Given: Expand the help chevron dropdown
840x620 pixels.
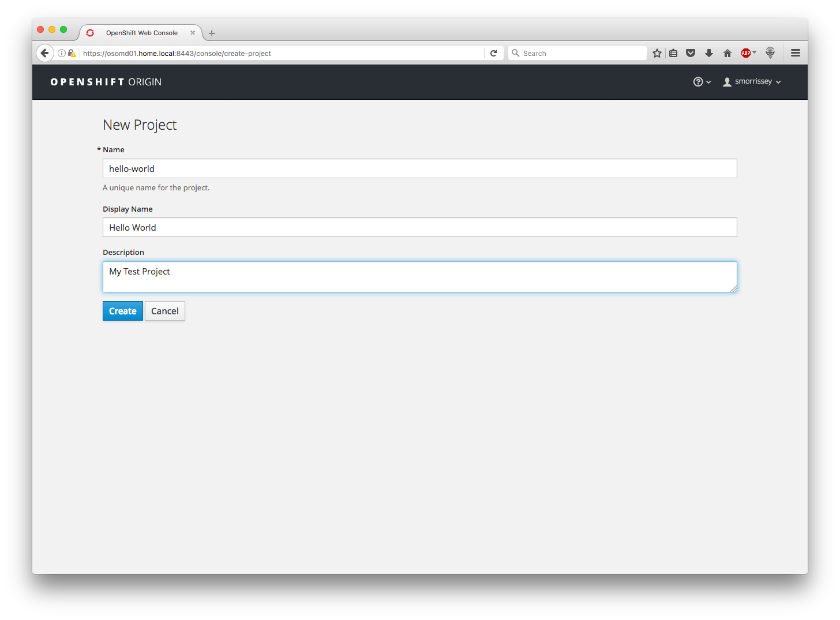Looking at the screenshot, I should point(708,82).
